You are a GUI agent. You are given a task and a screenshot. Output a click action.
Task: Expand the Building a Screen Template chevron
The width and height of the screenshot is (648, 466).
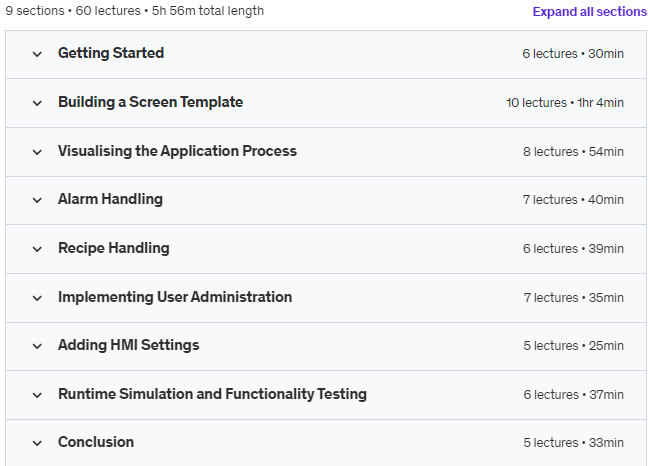click(x=37, y=103)
